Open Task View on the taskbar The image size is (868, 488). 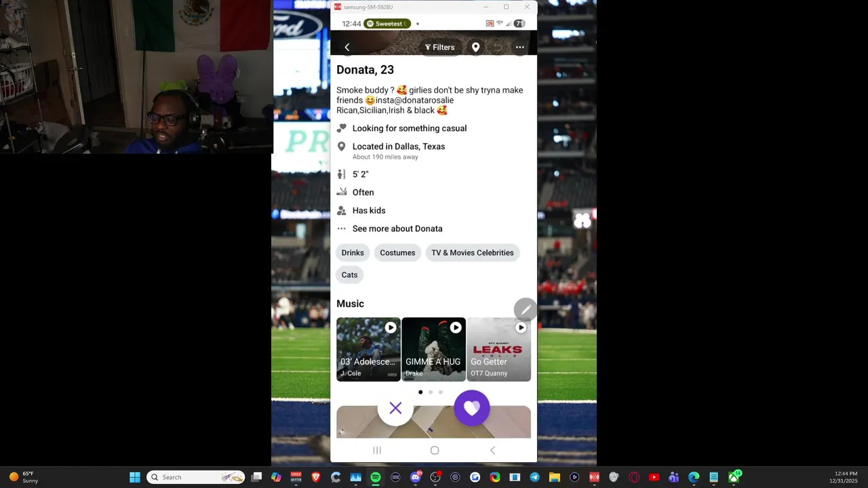(x=256, y=477)
